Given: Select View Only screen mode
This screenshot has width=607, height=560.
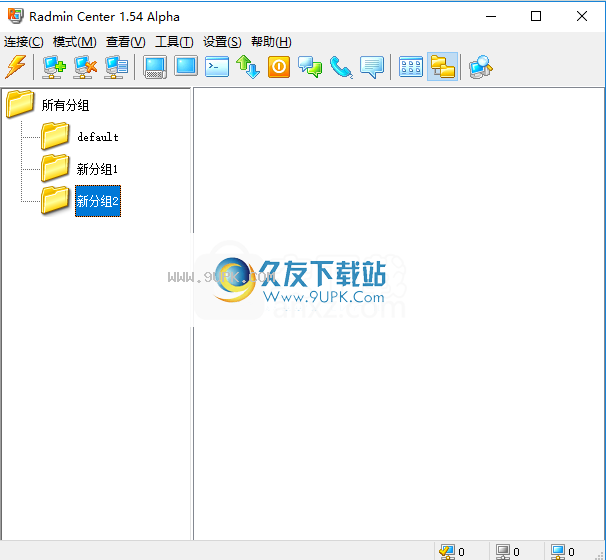Looking at the screenshot, I should (186, 66).
